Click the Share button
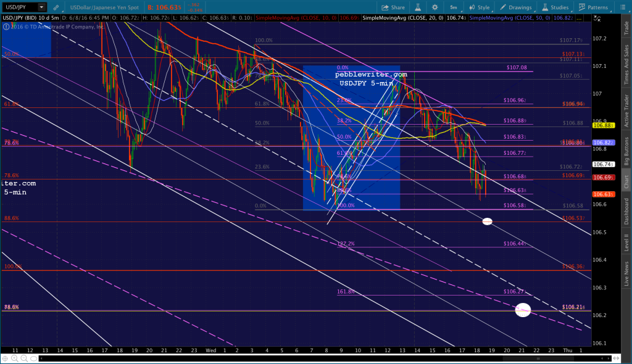The height and width of the screenshot is (364, 632). (x=393, y=7)
